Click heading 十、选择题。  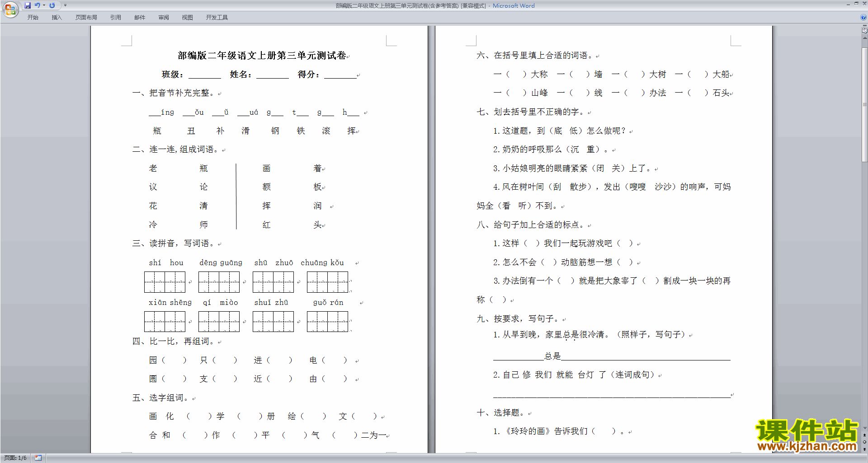502,413
